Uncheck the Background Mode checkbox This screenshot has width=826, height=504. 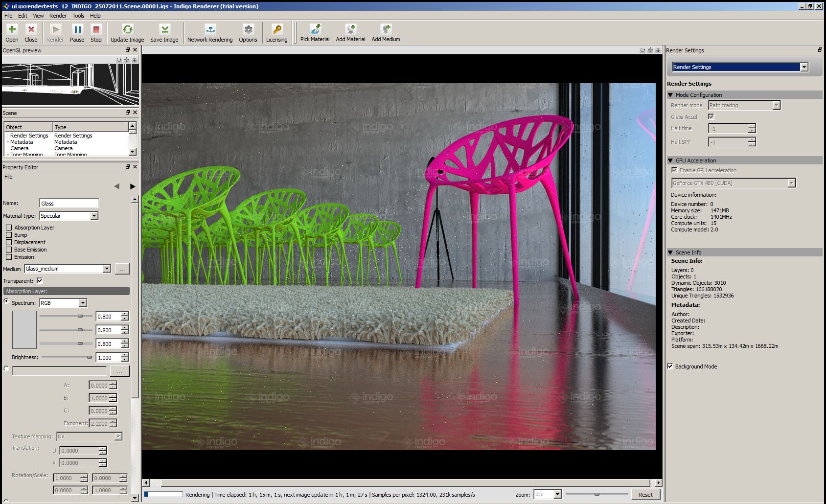pyautogui.click(x=670, y=367)
